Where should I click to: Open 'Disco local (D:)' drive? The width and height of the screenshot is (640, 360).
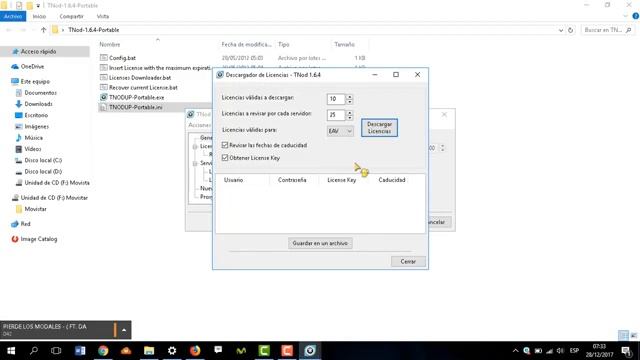43,171
